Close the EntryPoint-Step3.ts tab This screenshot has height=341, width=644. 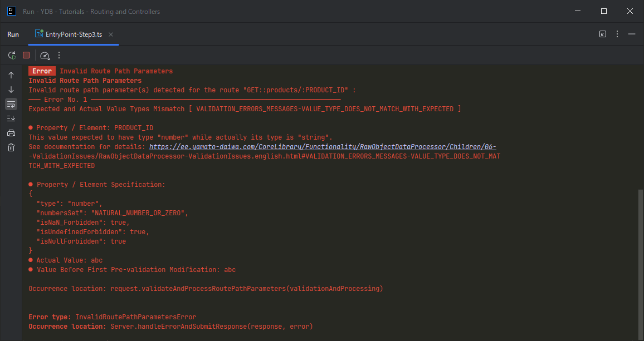click(111, 34)
